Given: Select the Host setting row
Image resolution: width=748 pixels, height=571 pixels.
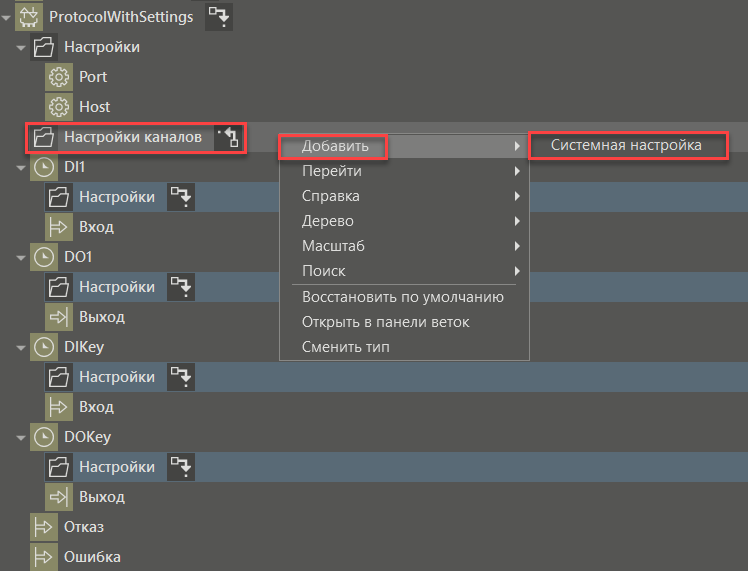Looking at the screenshot, I should (94, 107).
